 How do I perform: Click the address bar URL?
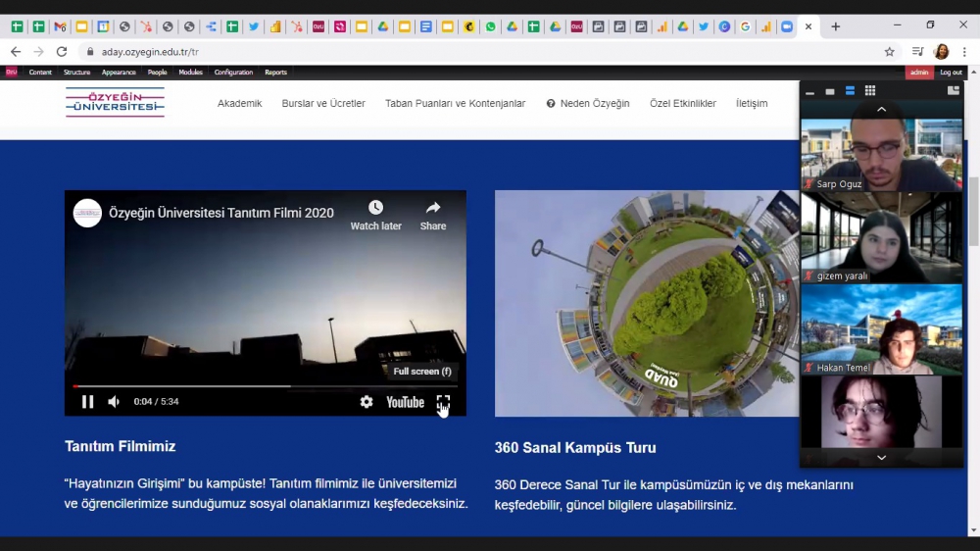point(150,52)
